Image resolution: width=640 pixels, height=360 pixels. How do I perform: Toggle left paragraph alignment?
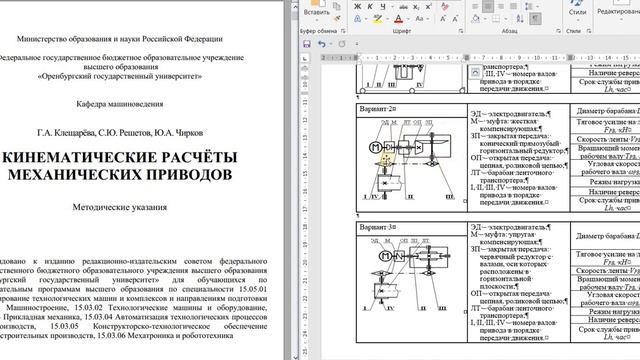point(475,7)
